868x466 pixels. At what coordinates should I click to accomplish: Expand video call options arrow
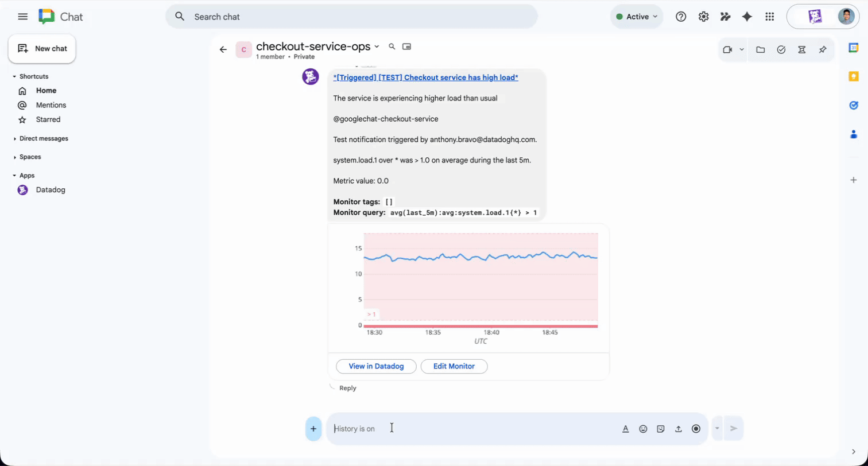coord(742,50)
